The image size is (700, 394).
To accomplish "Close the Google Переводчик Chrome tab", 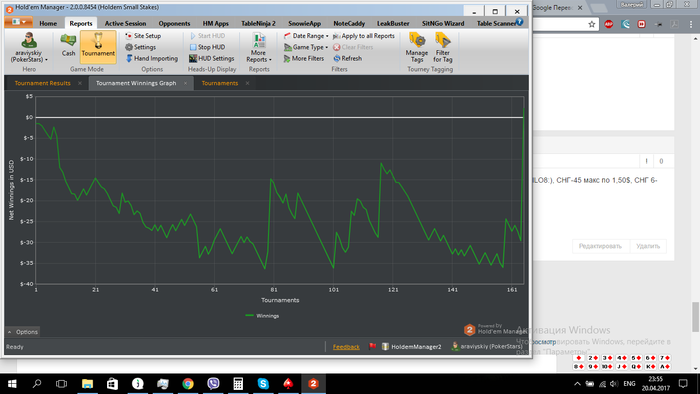I will (x=580, y=8).
